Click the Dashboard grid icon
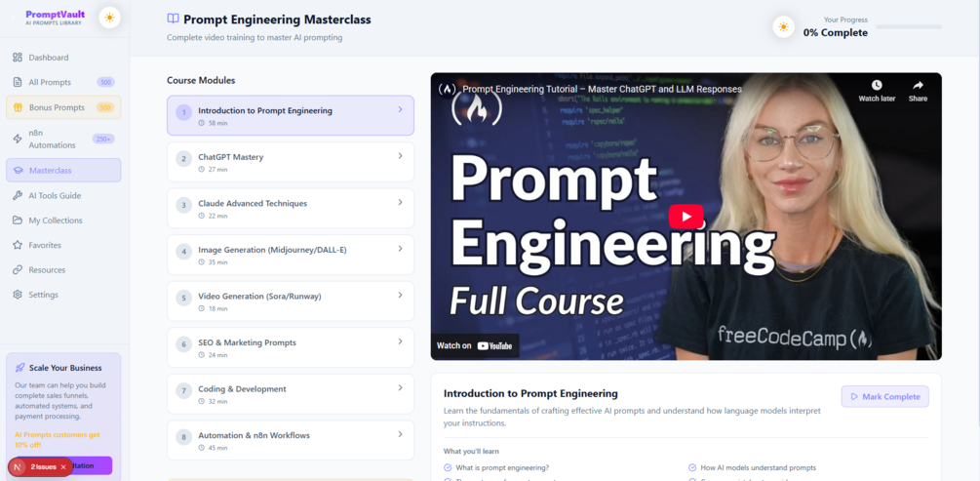The width and height of the screenshot is (980, 481). (x=18, y=58)
